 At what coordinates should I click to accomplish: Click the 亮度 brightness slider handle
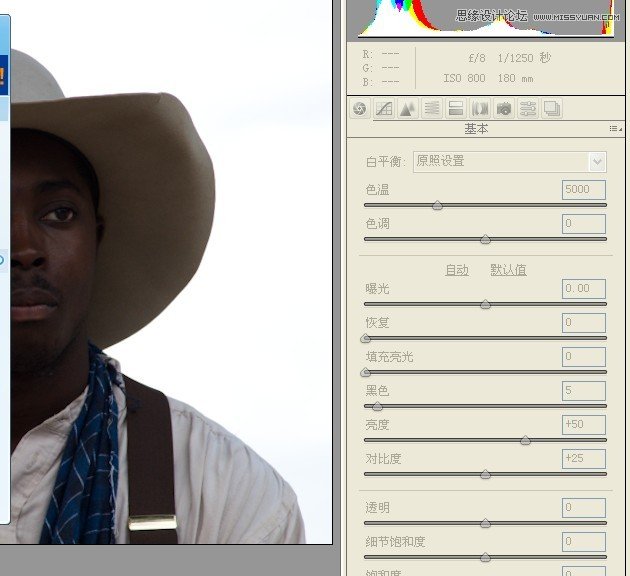pyautogui.click(x=525, y=440)
